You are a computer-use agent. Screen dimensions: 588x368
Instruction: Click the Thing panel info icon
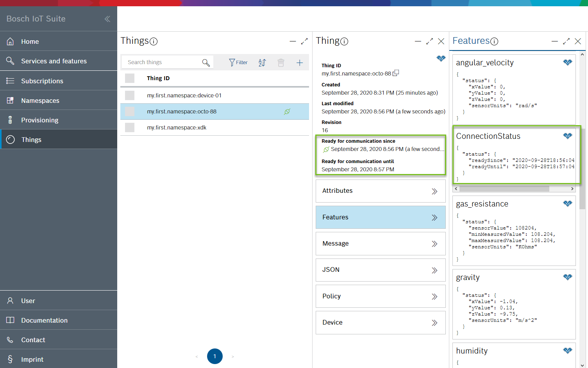tap(344, 41)
